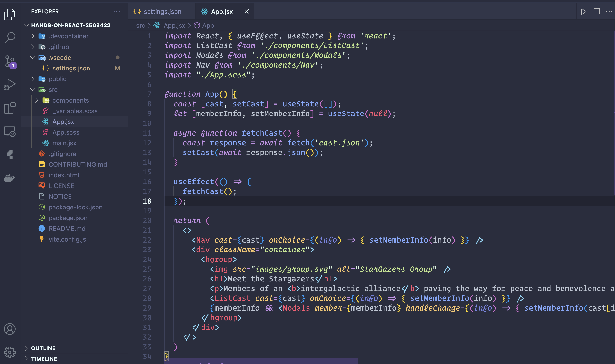Open main.jsx in the file tree
Viewport: 615px width, 364px height.
click(64, 143)
